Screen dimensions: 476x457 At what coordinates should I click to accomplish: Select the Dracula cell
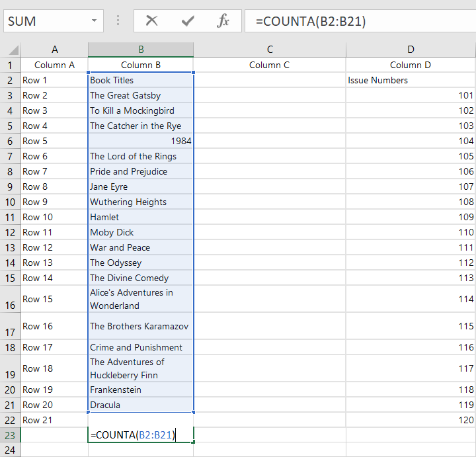[x=141, y=405]
